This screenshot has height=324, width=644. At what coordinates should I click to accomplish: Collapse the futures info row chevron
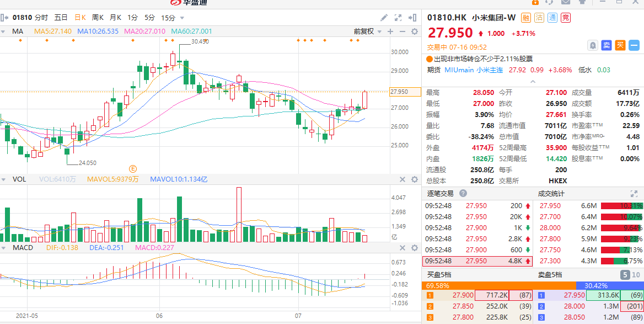click(532, 81)
